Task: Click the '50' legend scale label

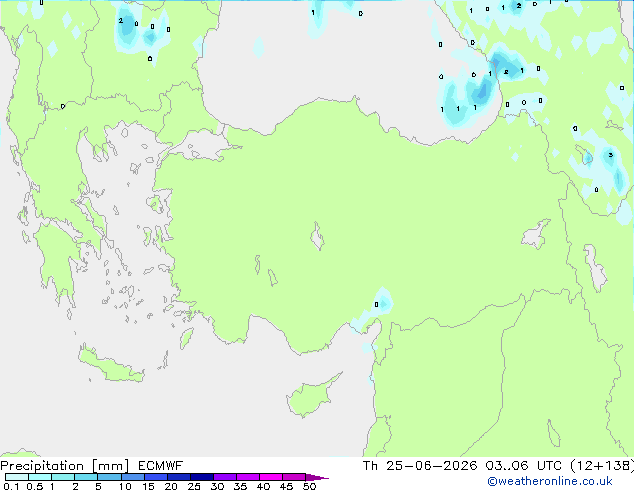Action: point(310,486)
